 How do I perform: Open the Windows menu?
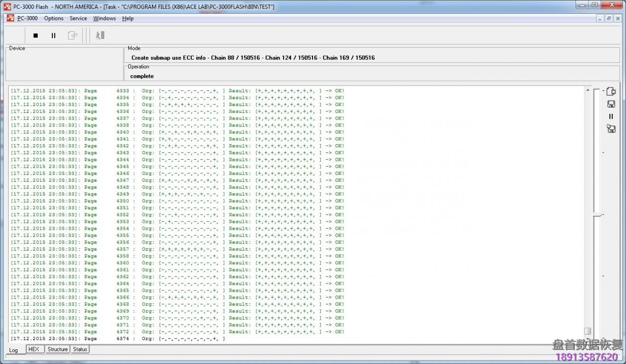coord(104,19)
